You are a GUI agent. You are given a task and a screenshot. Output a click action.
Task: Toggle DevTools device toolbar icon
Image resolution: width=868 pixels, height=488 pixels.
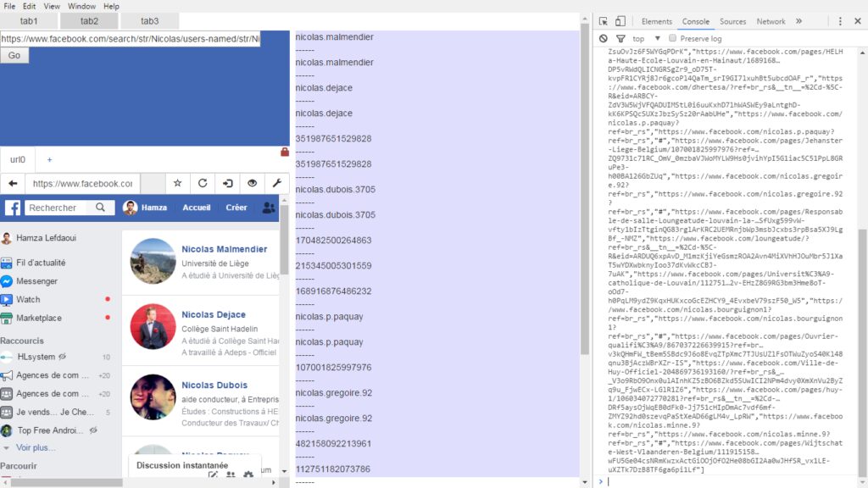(x=620, y=21)
